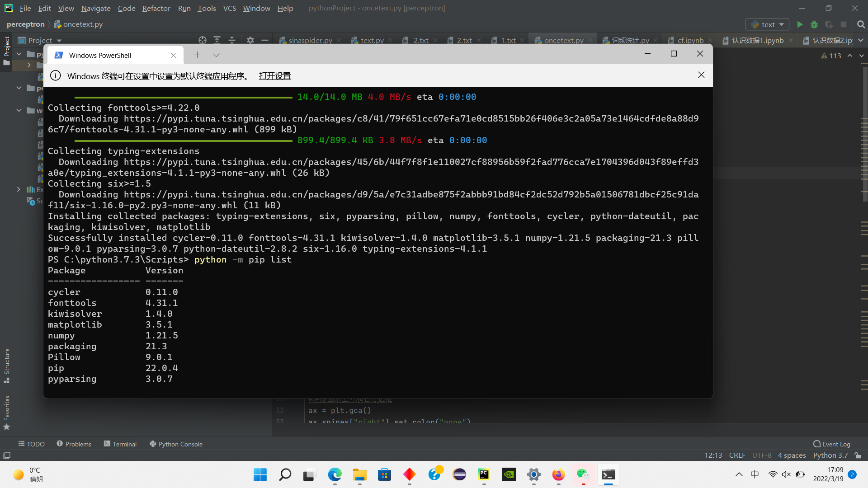Open Search Everywhere magnifier icon
868x488 pixels.
(861, 24)
